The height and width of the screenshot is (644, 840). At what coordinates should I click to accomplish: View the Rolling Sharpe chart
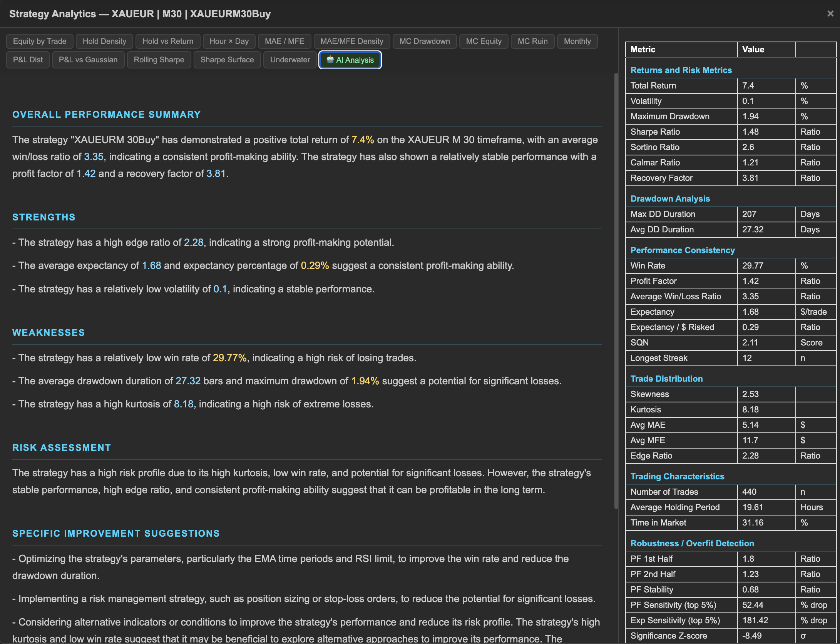[159, 60]
